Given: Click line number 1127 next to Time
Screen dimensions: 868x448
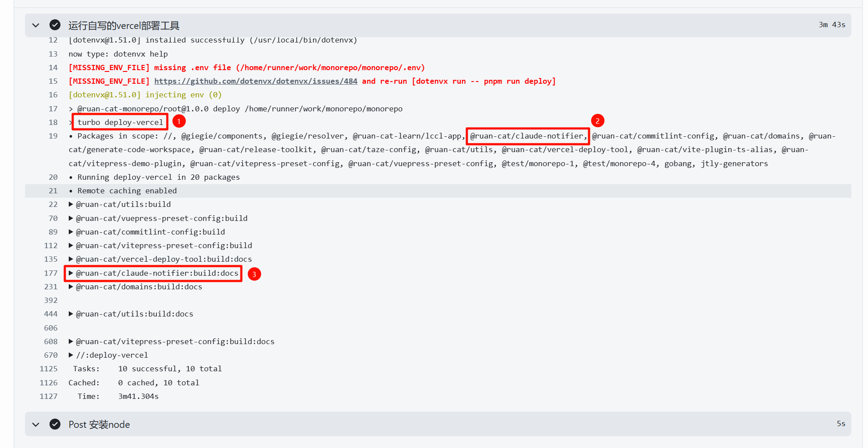Looking at the screenshot, I should point(49,396).
